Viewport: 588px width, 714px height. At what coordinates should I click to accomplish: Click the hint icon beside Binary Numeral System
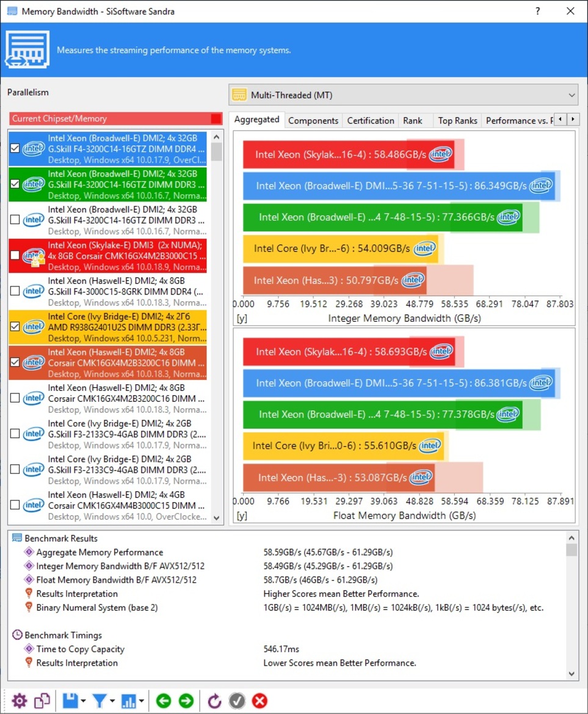(x=29, y=607)
